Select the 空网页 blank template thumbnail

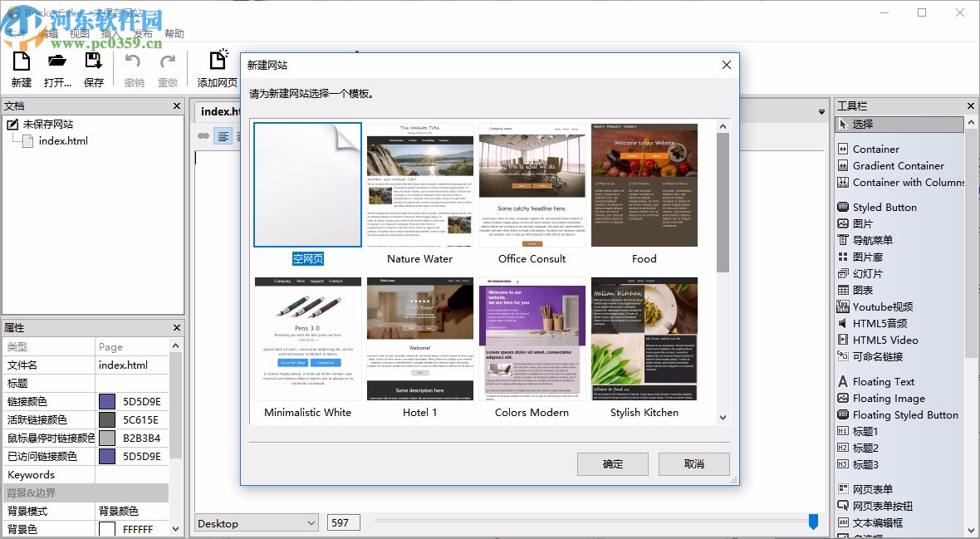tap(307, 185)
